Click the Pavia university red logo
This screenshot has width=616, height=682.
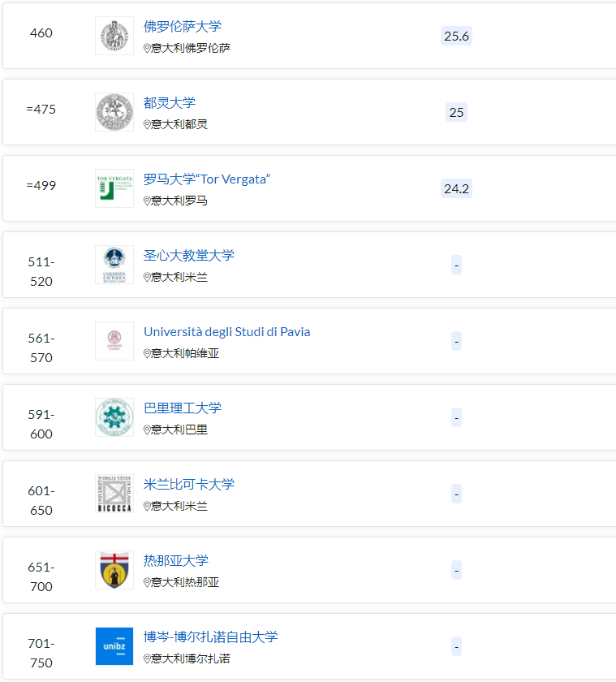point(114,341)
